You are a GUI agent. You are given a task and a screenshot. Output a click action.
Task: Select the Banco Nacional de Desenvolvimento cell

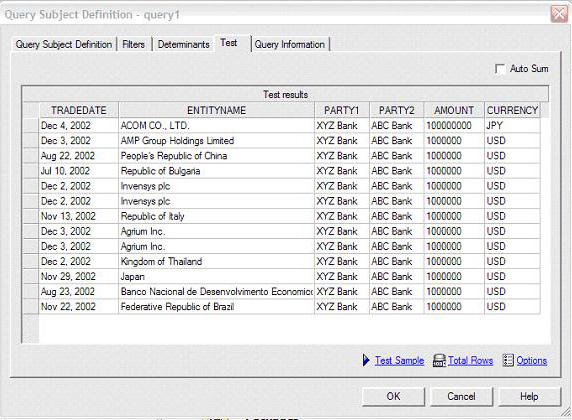pyautogui.click(x=216, y=292)
